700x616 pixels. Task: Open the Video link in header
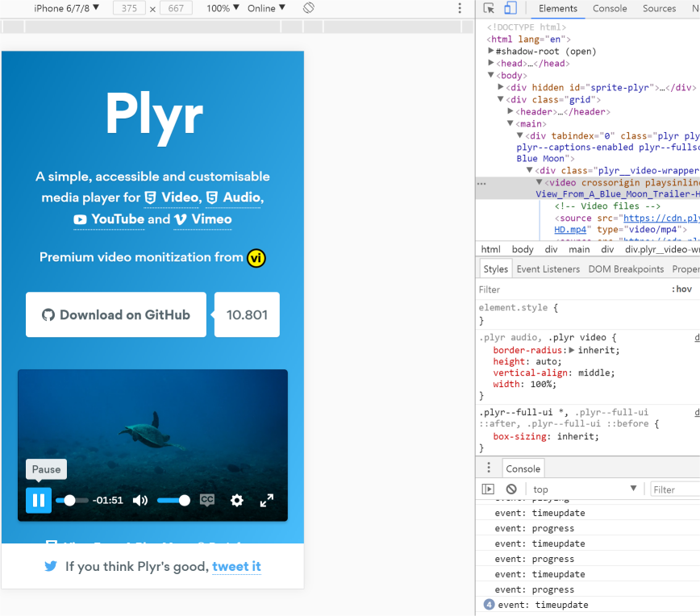[x=173, y=198]
